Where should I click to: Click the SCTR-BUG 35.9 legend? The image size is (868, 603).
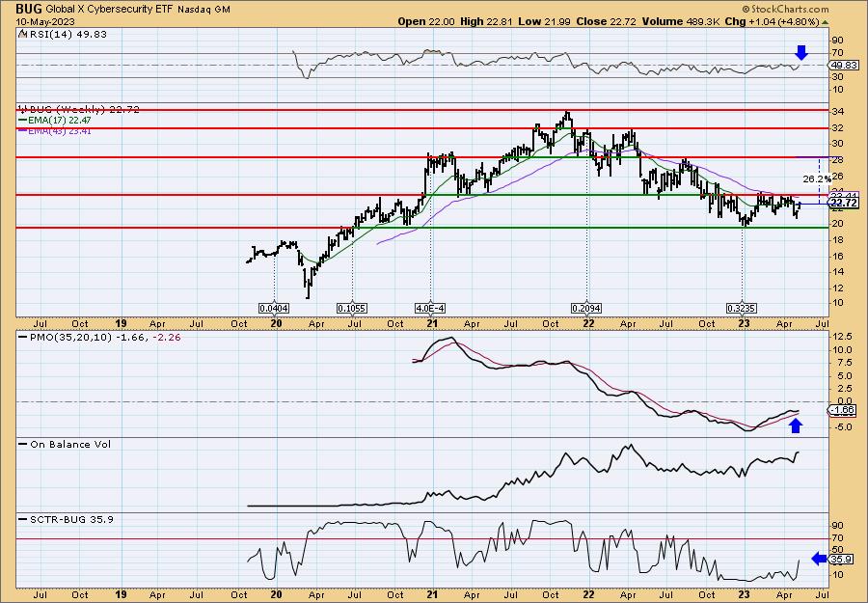[x=66, y=519]
